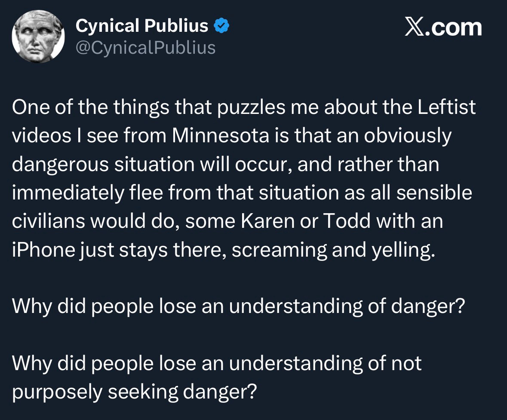Open the @CynicalPublius handle link
Image resolution: width=507 pixels, height=420 pixels.
pos(145,47)
